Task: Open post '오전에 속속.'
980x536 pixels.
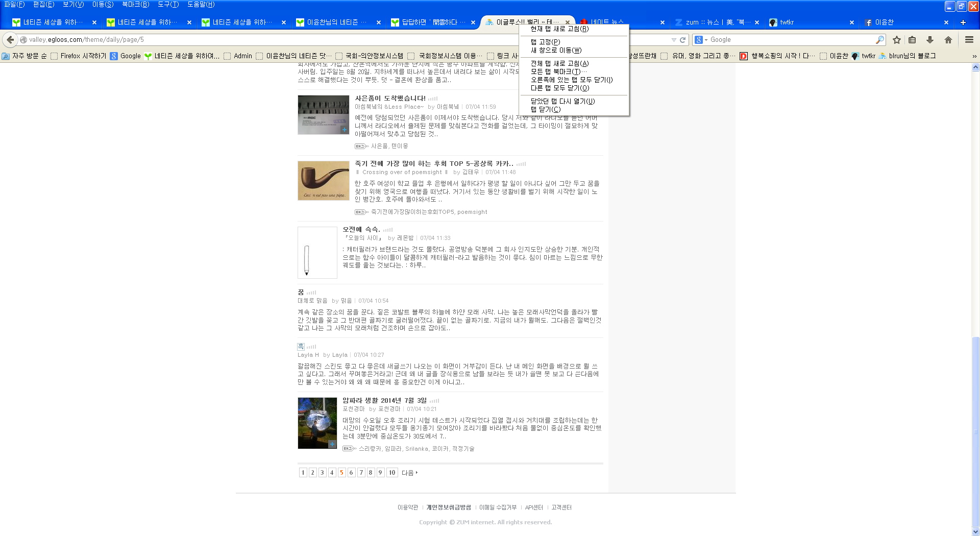Action: point(361,230)
